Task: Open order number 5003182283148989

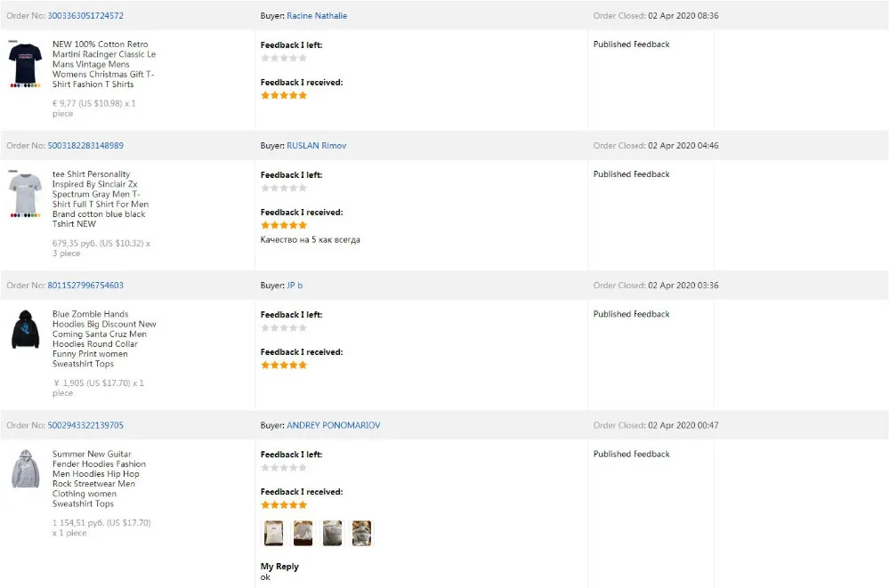Action: click(x=85, y=146)
